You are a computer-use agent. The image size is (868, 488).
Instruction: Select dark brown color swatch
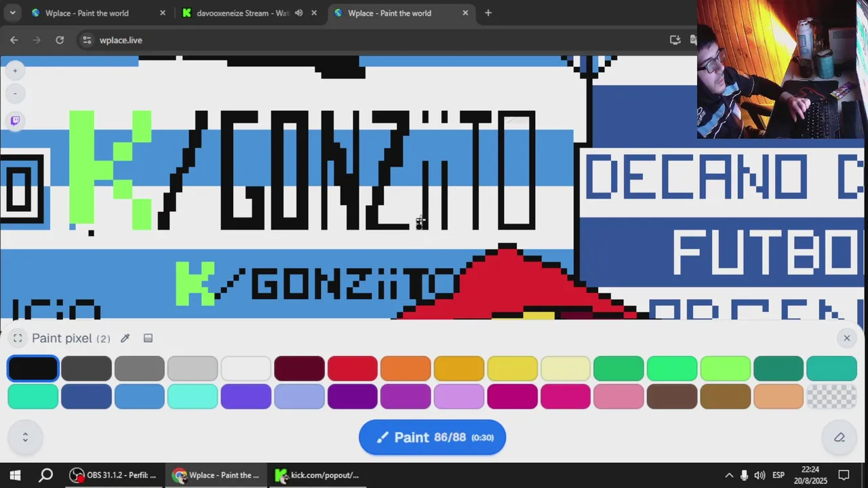[x=672, y=396]
